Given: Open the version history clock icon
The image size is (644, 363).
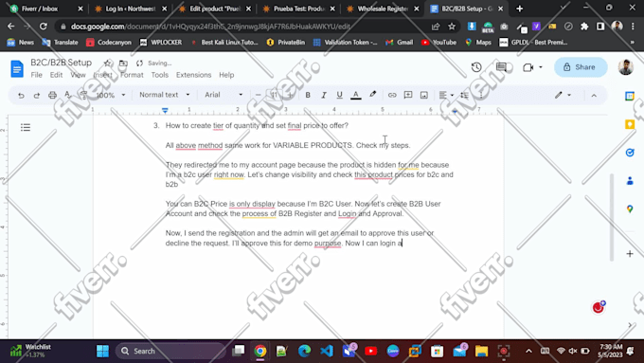Looking at the screenshot, I should 476,67.
